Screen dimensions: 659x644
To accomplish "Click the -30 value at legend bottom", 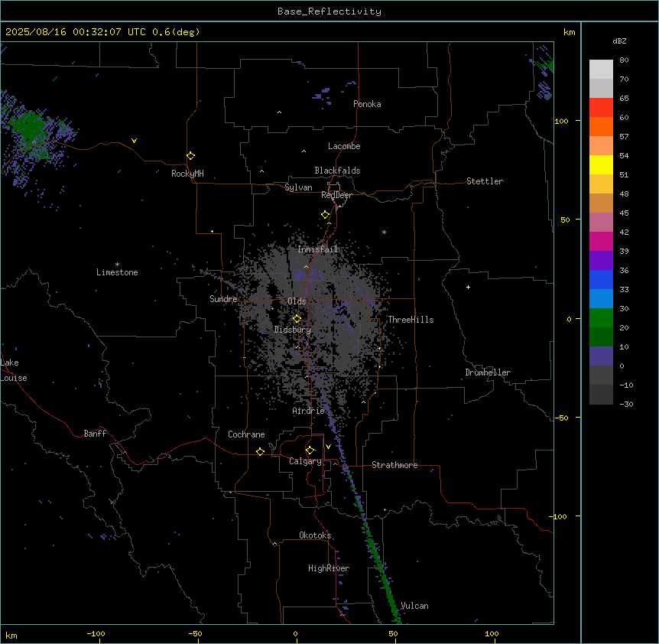I will click(x=626, y=404).
